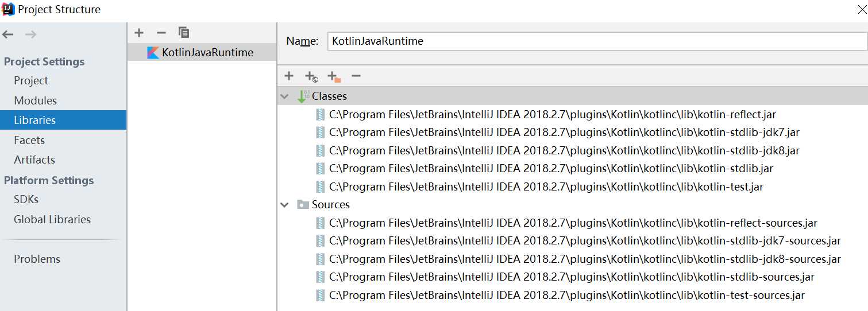Select kotlin-test-sources.jar entry
The width and height of the screenshot is (868, 311).
[x=567, y=296]
